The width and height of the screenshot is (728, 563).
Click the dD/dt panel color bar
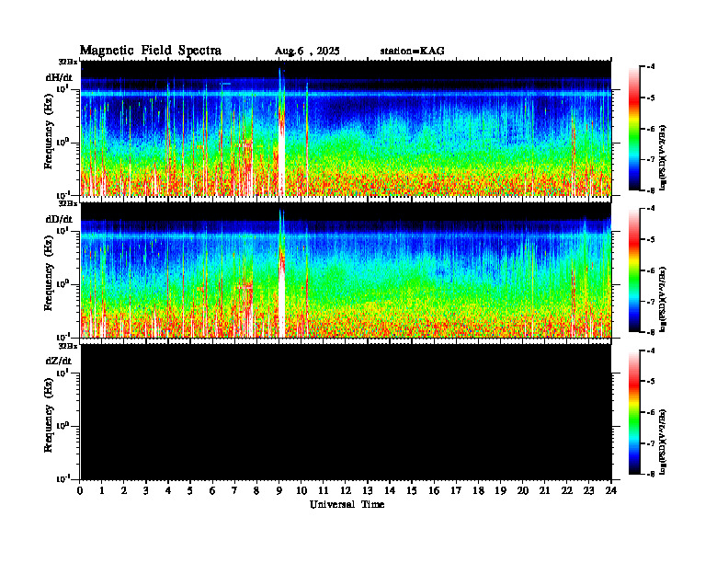[x=633, y=270]
